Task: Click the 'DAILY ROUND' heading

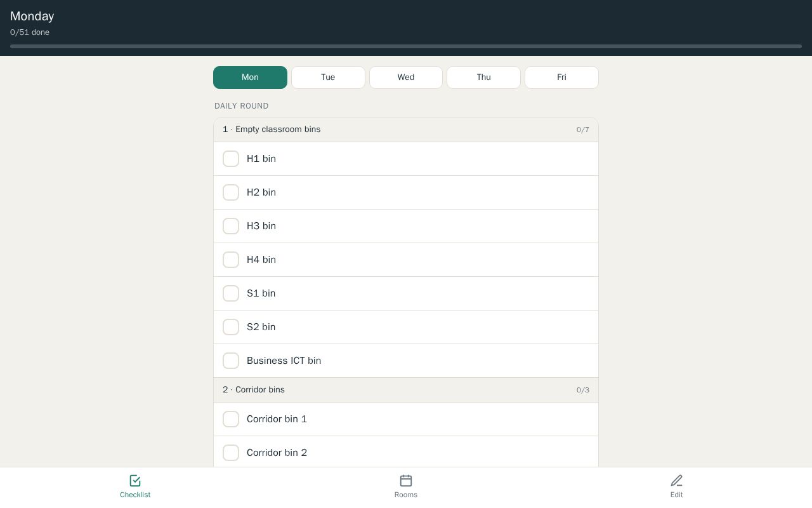Action: tap(242, 106)
